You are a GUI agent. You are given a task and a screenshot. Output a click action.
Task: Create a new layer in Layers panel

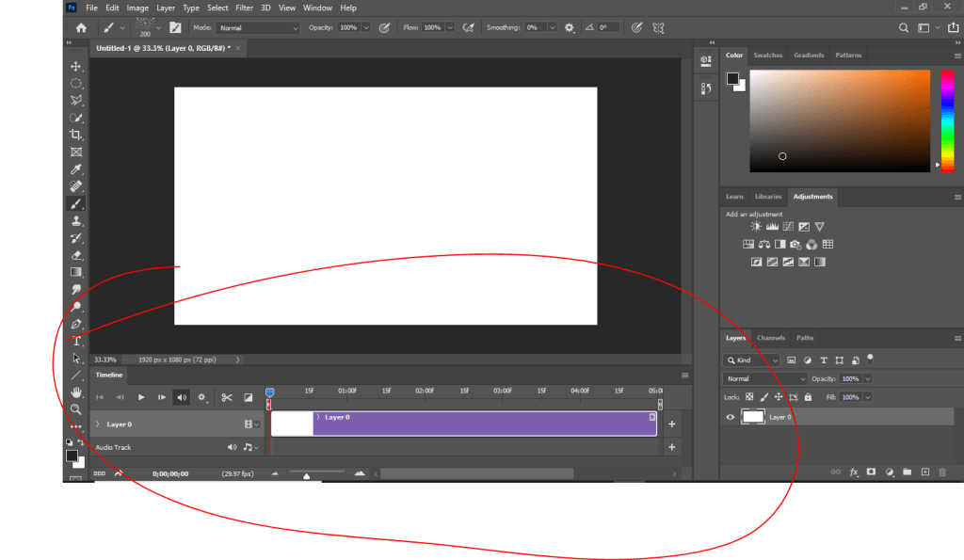[x=924, y=472]
